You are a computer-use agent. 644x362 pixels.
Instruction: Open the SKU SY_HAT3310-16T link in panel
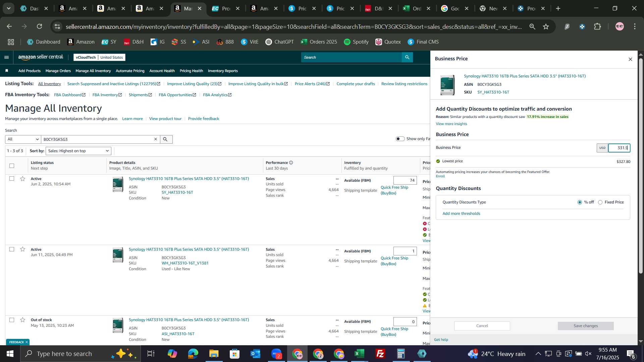(493, 92)
